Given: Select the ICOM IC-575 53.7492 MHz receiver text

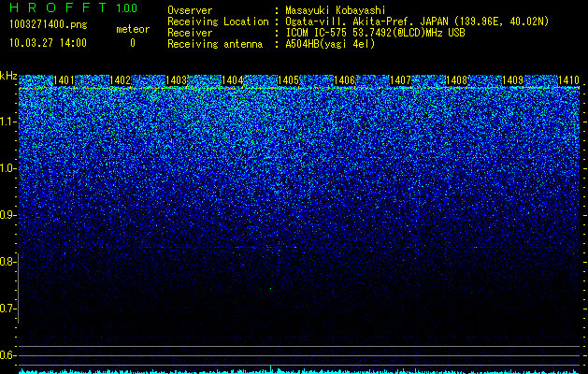Looking at the screenshot, I should coord(376,33).
